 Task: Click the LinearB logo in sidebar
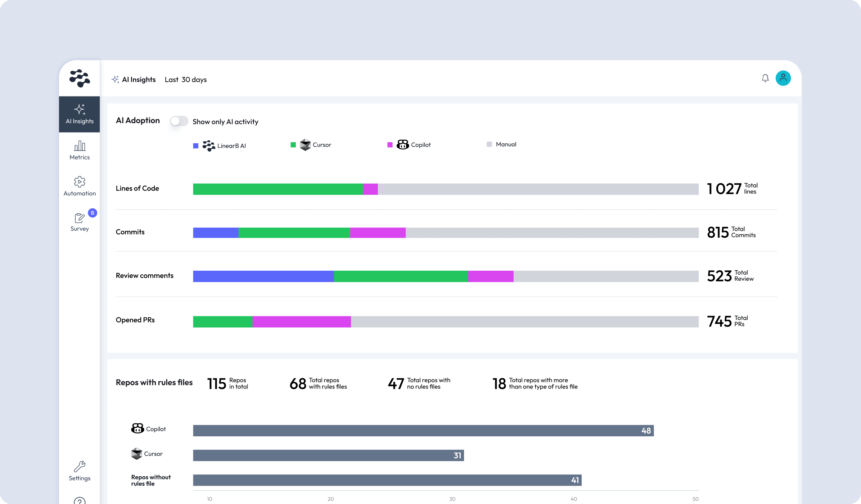click(80, 78)
